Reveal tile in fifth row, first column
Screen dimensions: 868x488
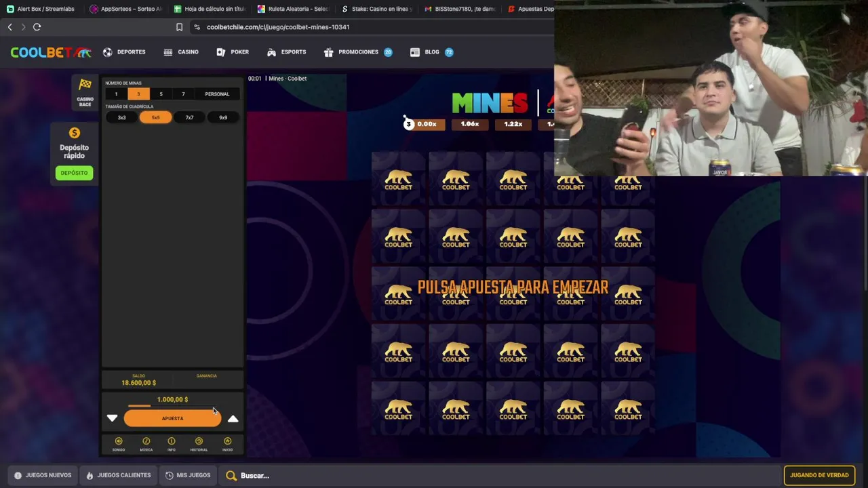399,409
